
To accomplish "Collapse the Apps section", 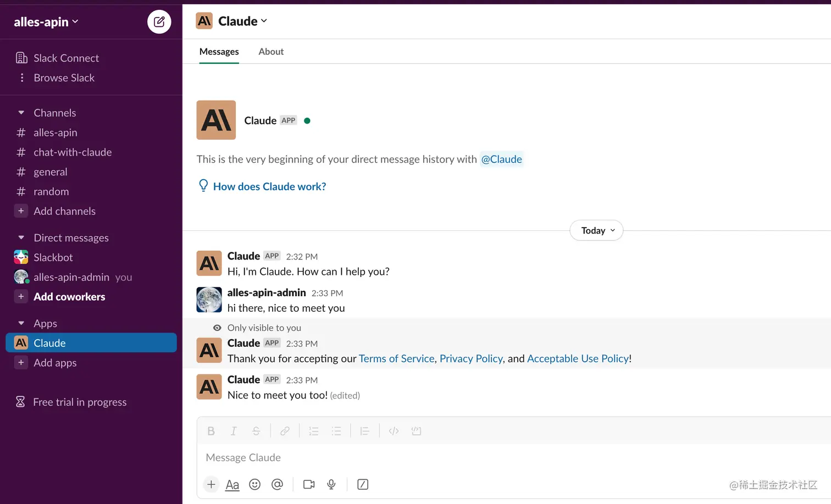I will (21, 323).
